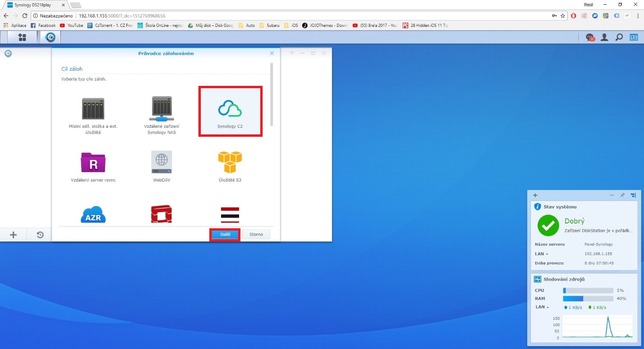This screenshot has height=349, width=644.
Task: Click the Pavel Chrome profile button
Action: pos(588,4)
